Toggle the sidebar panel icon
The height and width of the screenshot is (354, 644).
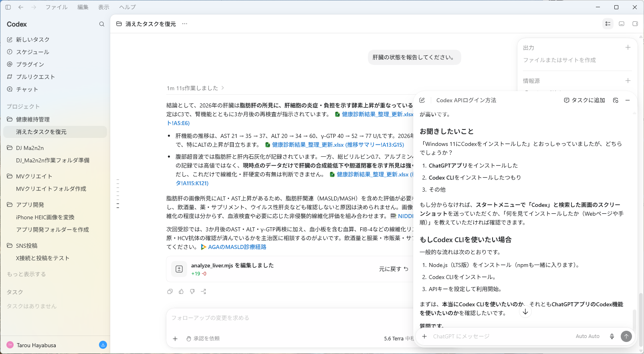[8, 7]
